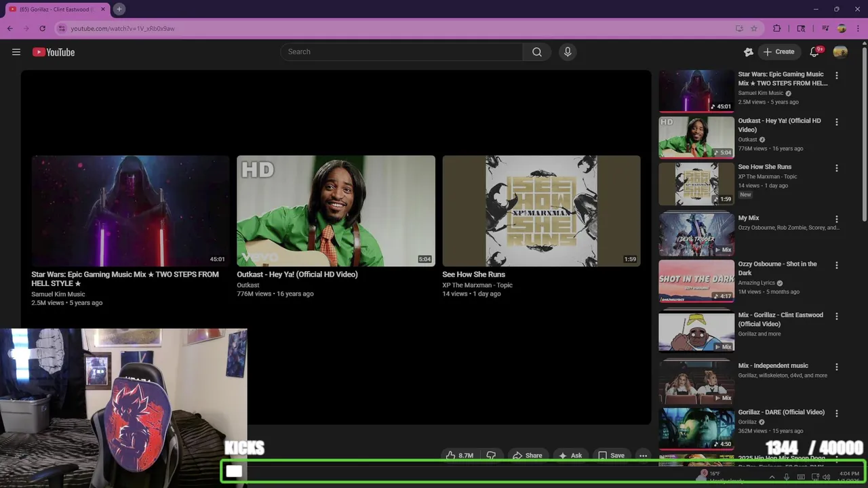868x488 pixels.
Task: Click the Ozzy Osbourne - Shot in the Dark title
Action: 778,268
